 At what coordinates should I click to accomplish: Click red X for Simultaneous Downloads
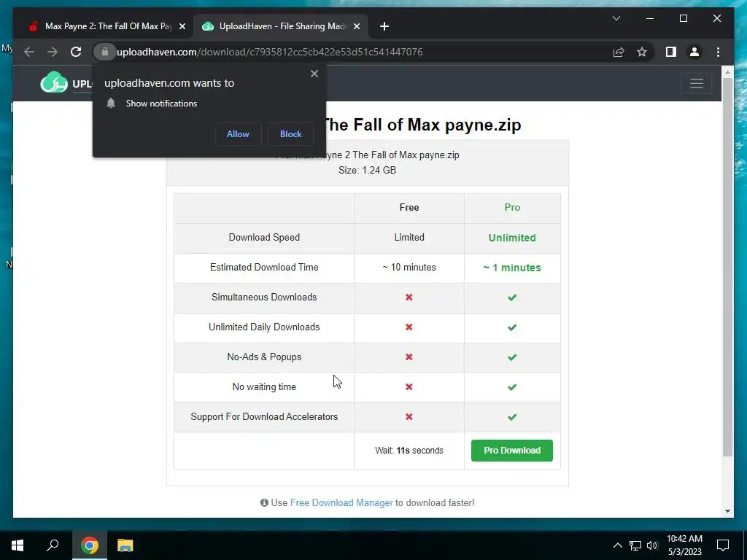tap(409, 297)
